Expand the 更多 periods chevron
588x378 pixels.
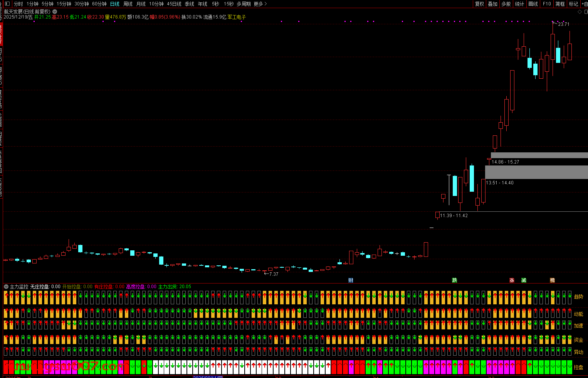point(265,4)
